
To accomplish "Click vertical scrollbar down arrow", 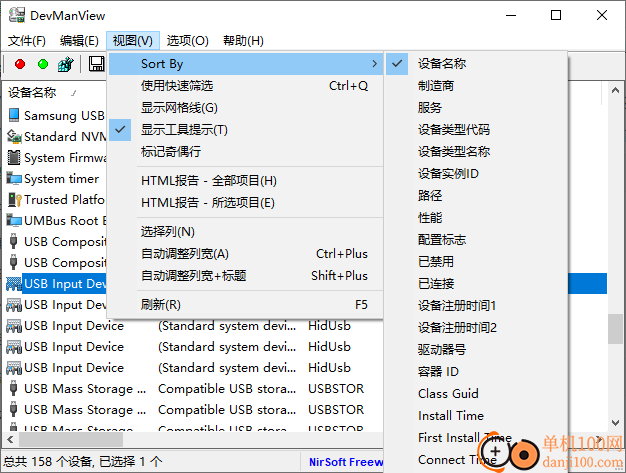I will (615, 422).
